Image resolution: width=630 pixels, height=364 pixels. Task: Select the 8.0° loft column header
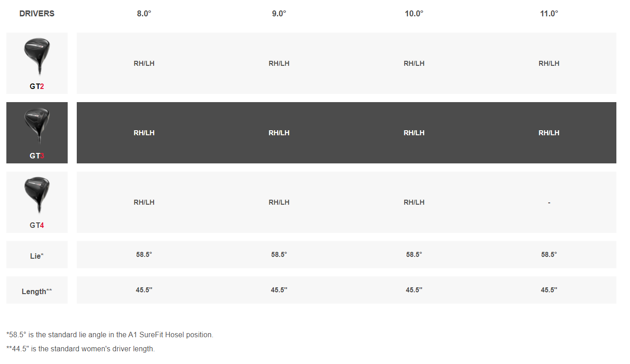pyautogui.click(x=144, y=14)
